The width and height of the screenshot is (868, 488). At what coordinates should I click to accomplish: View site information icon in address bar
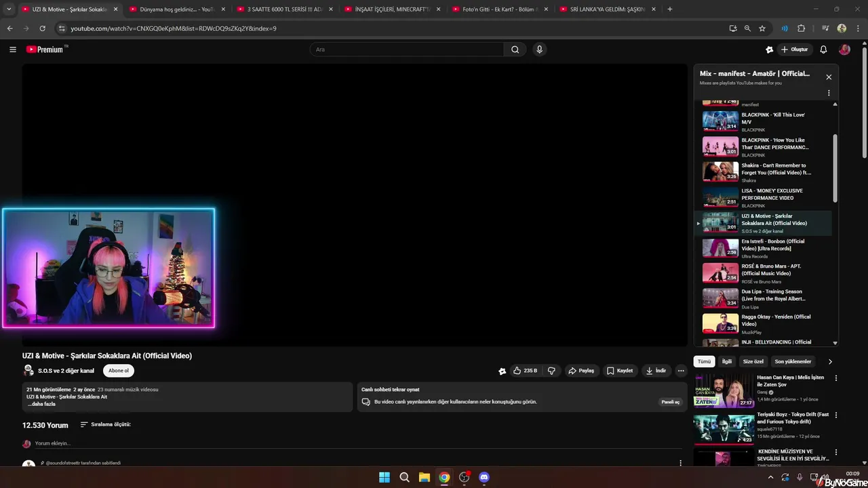tap(62, 28)
